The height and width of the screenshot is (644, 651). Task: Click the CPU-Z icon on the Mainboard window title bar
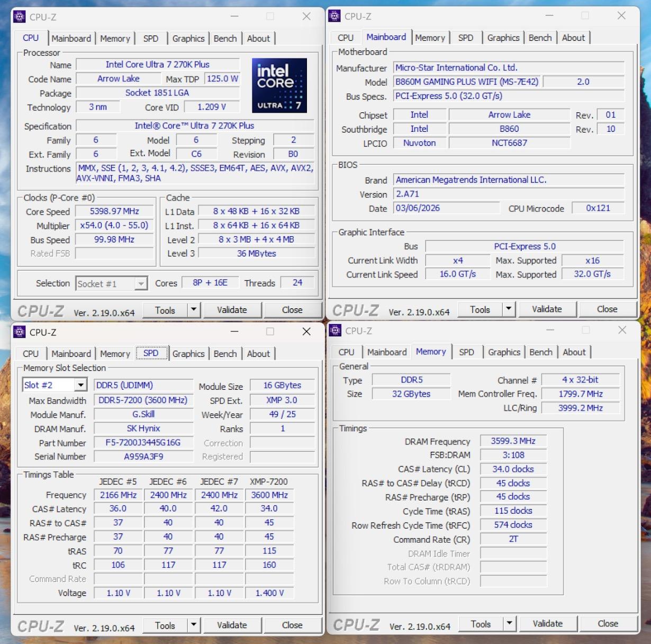coord(334,16)
